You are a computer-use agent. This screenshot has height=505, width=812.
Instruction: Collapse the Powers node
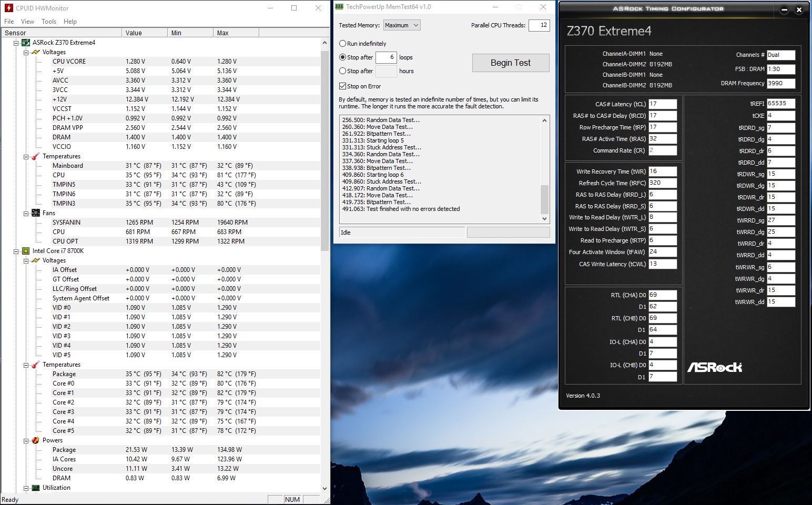pos(26,440)
